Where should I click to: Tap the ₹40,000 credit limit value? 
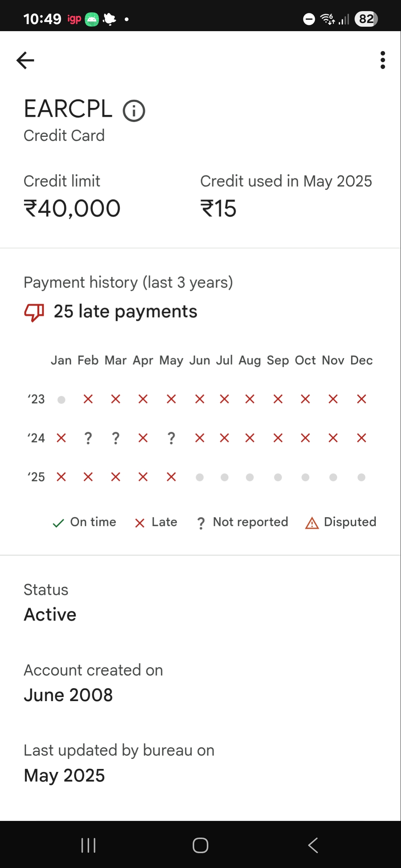click(72, 208)
